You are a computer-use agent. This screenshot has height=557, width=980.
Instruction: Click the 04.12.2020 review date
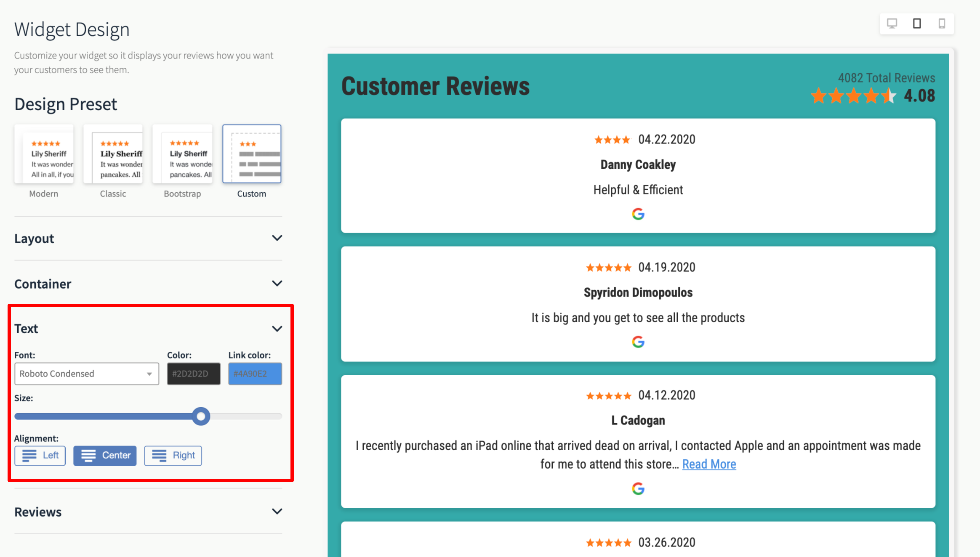[x=667, y=395]
